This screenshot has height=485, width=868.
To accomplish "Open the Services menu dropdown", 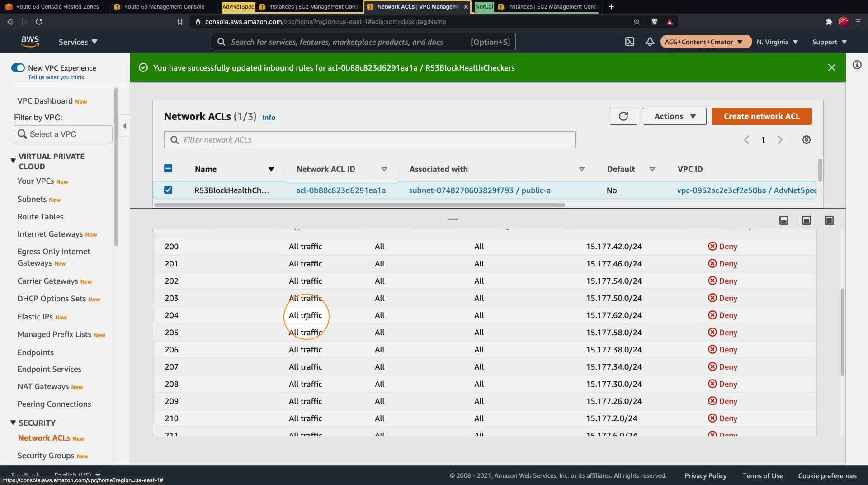I will [x=78, y=42].
